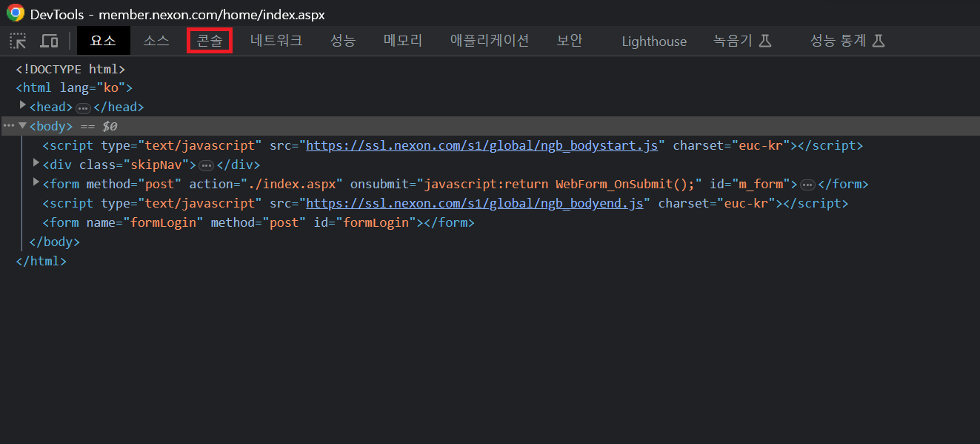Click the $0 marker on body row
This screenshot has height=444, width=980.
pyautogui.click(x=110, y=126)
